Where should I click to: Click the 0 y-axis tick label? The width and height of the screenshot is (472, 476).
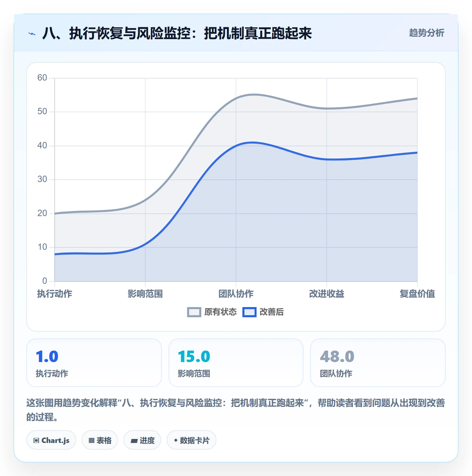click(x=45, y=281)
